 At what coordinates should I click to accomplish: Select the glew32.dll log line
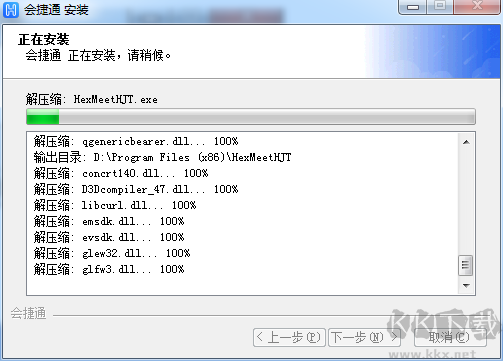(x=112, y=253)
